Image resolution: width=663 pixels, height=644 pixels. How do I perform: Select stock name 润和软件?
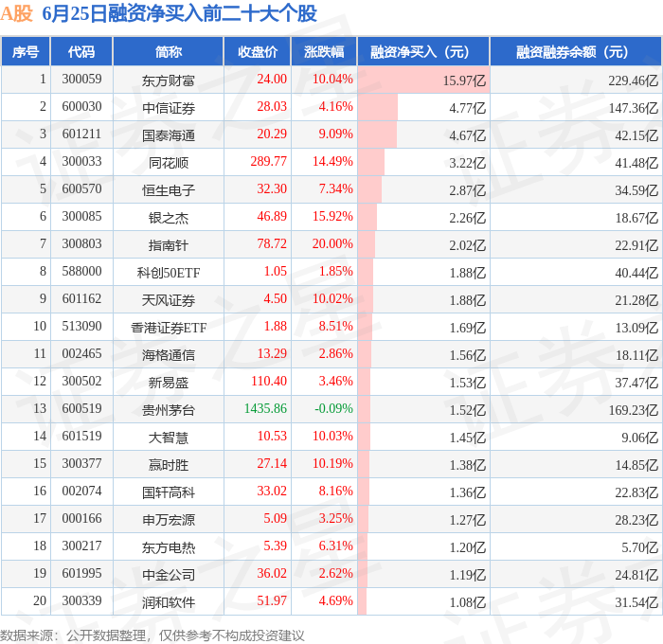169,602
